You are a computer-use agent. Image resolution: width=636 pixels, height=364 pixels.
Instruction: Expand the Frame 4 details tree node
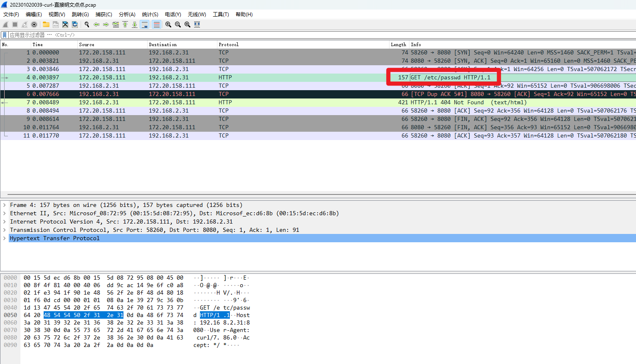point(5,205)
